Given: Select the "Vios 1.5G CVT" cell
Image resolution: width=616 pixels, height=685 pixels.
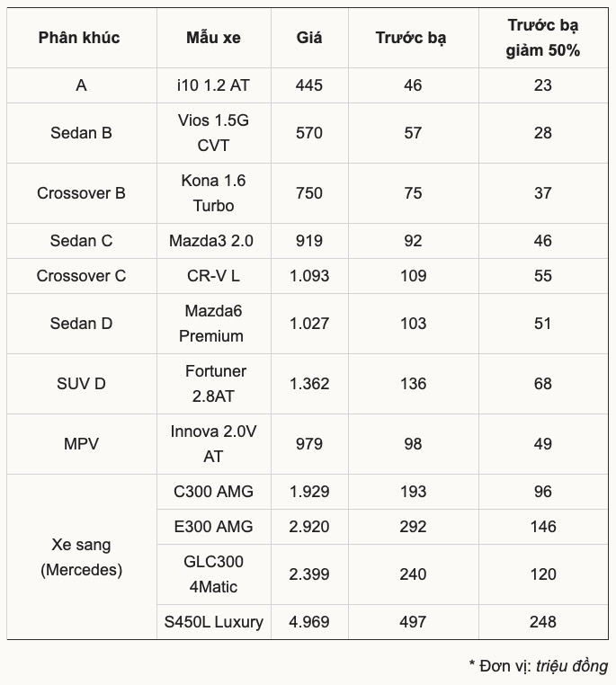Looking at the screenshot, I should 213,133.
